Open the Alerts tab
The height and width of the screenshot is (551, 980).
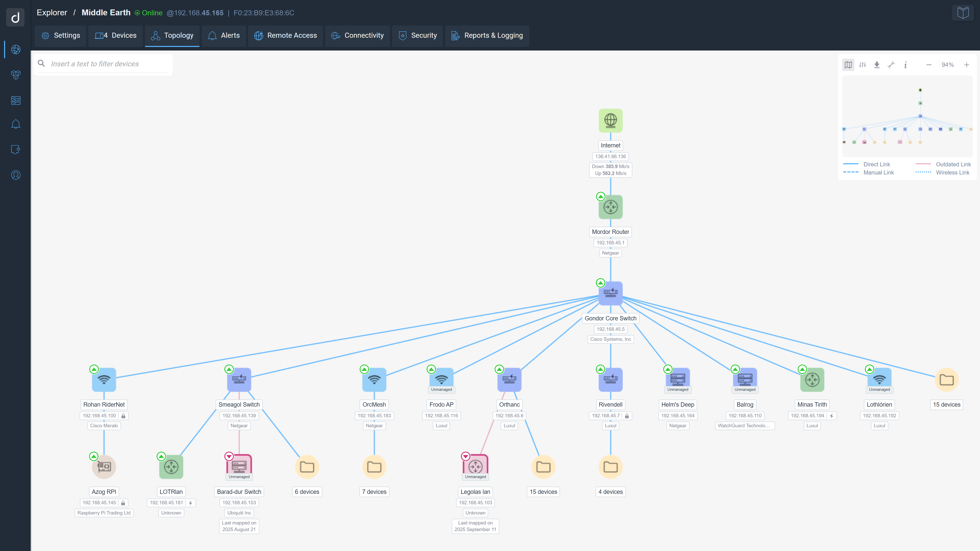(224, 36)
